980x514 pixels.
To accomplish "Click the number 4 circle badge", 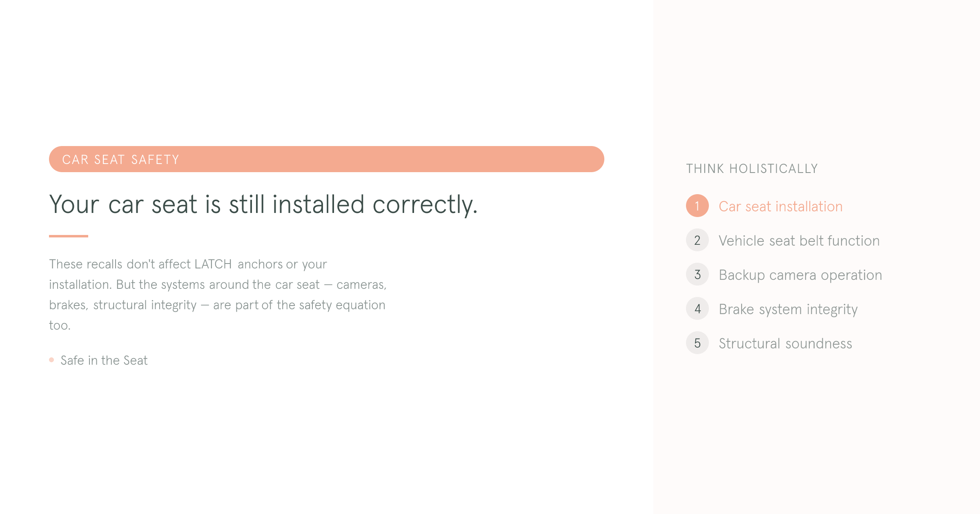I will click(x=697, y=309).
